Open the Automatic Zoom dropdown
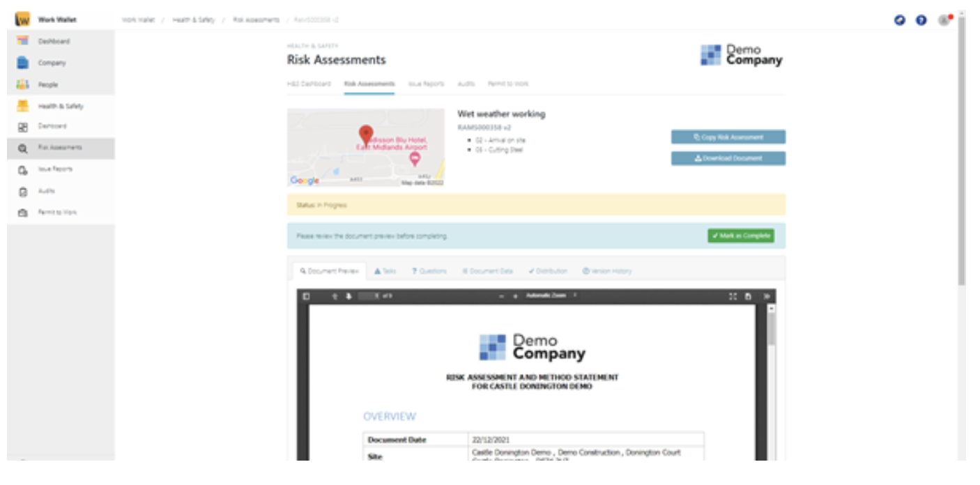The width and height of the screenshot is (980, 485). tap(552, 295)
